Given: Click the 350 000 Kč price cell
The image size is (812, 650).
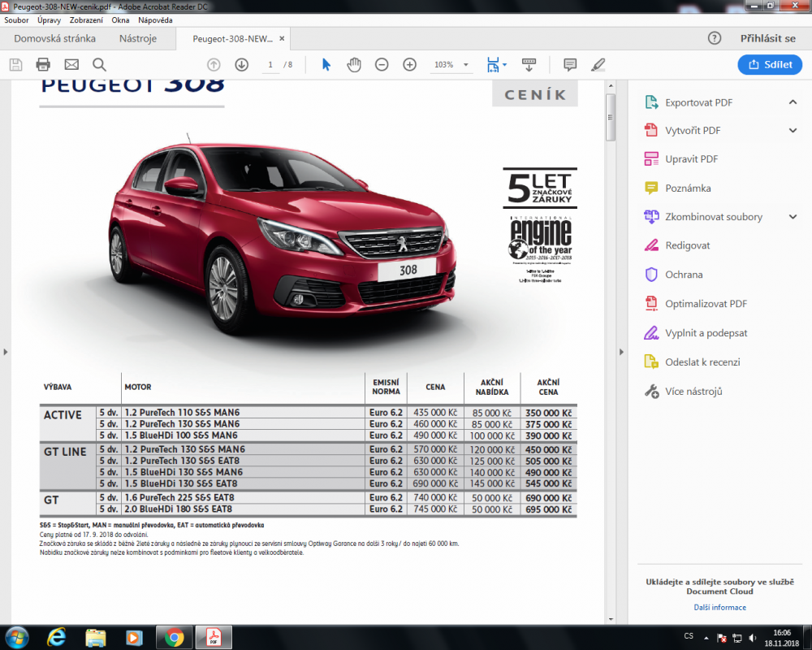Looking at the screenshot, I should [x=548, y=413].
